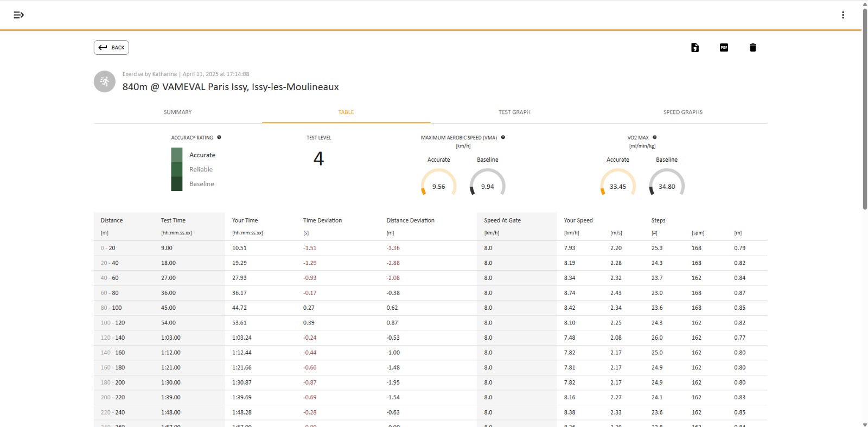868x427 pixels.
Task: View the Speed Graphs tab
Action: click(682, 112)
